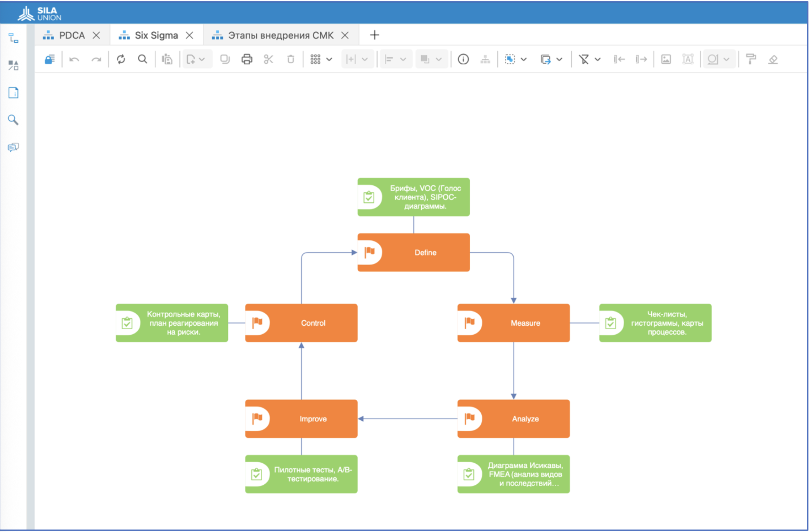Add a new tab with plus button
This screenshot has width=810, height=532.
[x=374, y=35]
